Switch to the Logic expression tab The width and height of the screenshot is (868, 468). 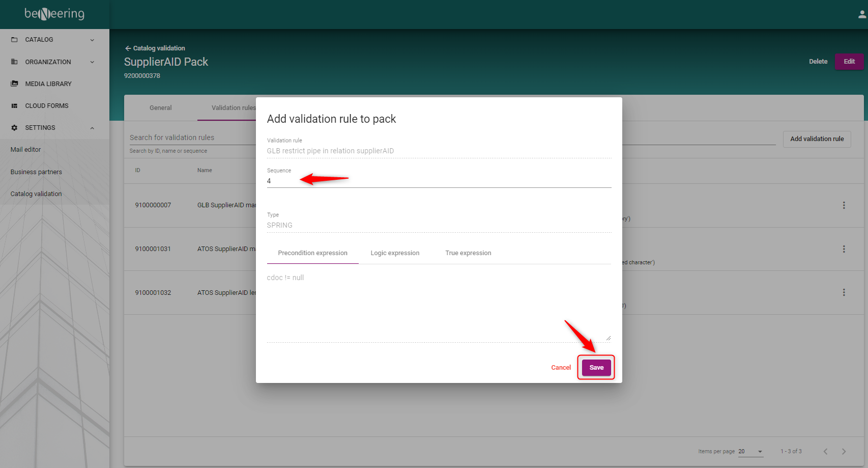[x=395, y=253]
